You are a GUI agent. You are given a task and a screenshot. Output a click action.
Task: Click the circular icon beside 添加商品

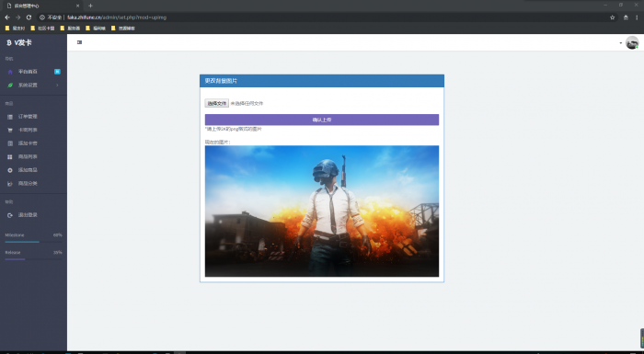click(10, 170)
